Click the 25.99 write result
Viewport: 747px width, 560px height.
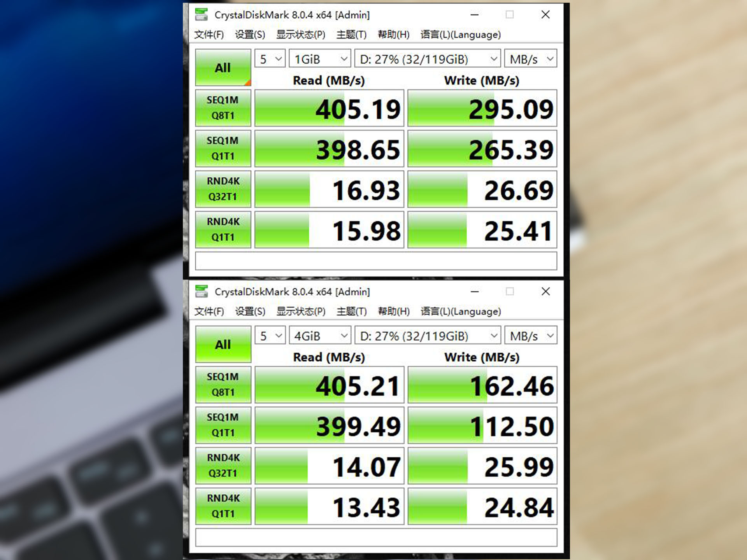click(x=482, y=466)
